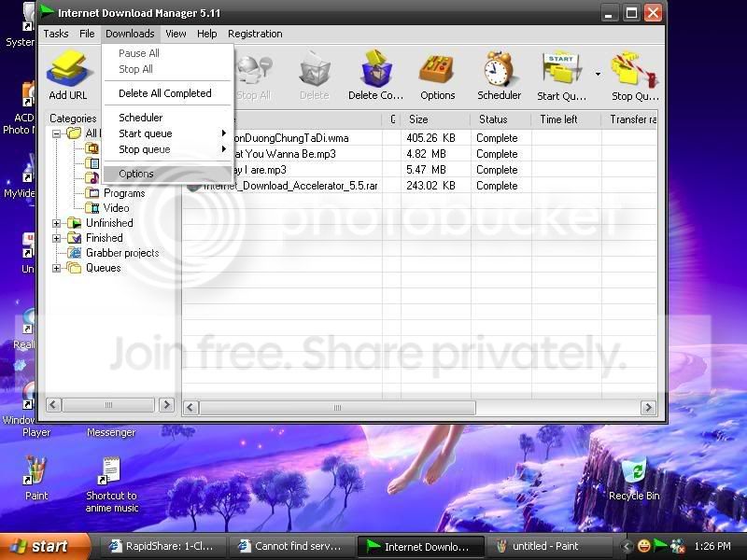Viewport: 747px width, 560px height.
Task: Click the Internet Download Manager taskbar button
Action: tap(419, 546)
